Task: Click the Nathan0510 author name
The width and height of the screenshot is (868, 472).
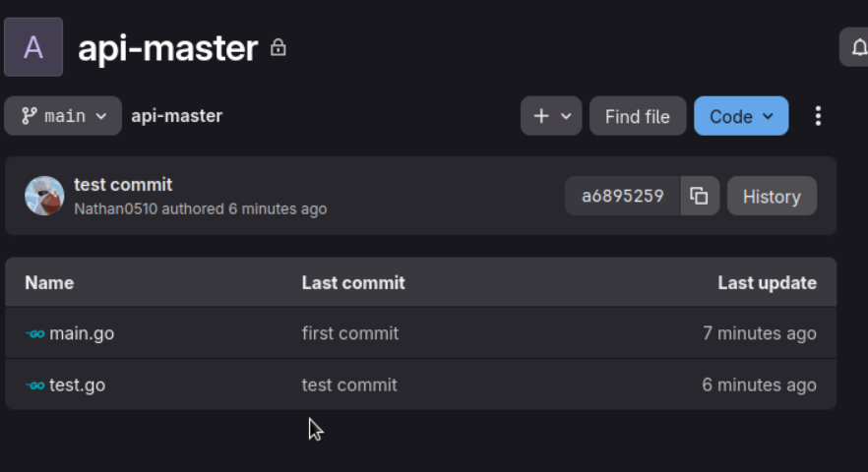Action: 115,208
